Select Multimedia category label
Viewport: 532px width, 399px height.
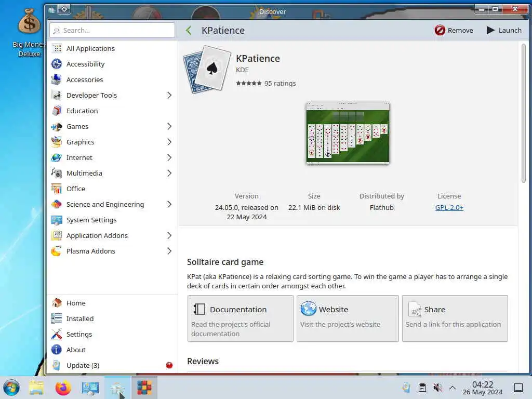(85, 174)
